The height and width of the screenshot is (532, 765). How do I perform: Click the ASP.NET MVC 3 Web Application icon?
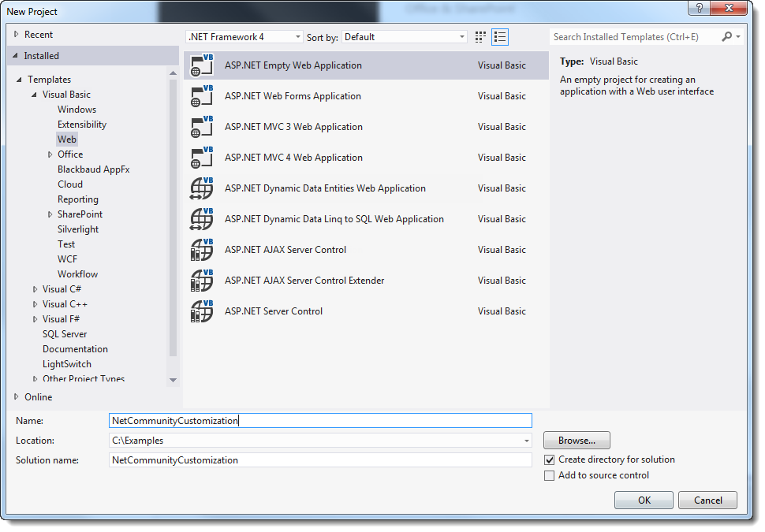click(201, 127)
